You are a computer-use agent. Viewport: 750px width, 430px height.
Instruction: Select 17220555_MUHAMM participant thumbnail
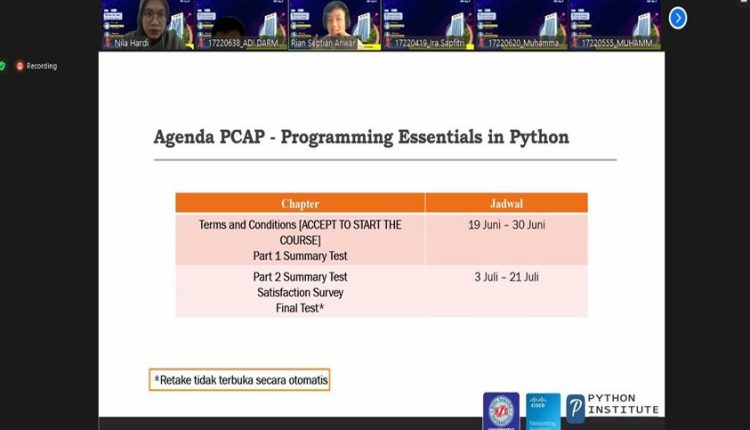click(x=615, y=24)
